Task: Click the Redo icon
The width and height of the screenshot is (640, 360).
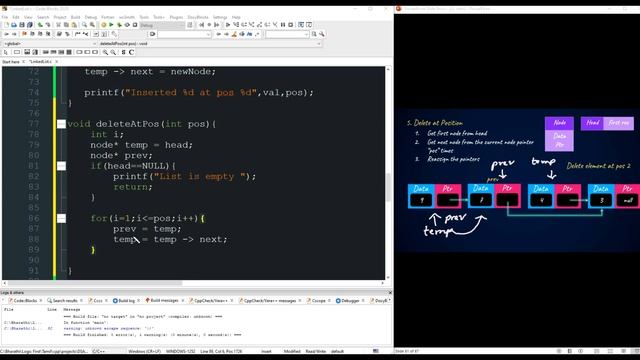Action: 48,25
